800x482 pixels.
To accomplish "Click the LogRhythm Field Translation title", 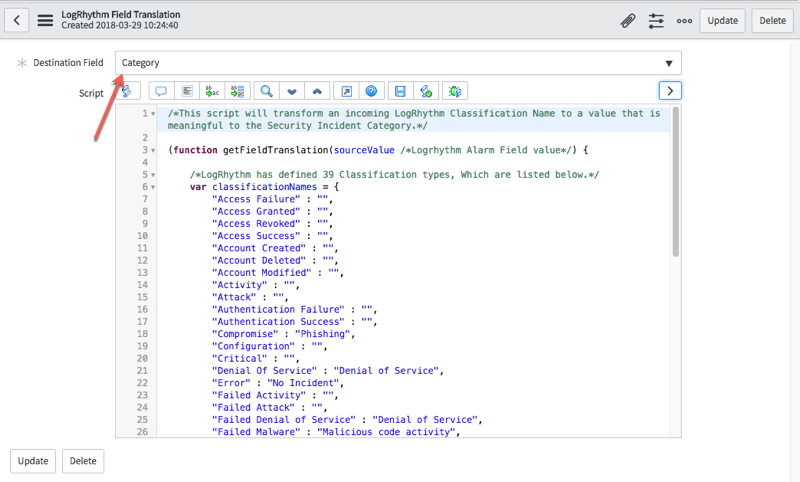I will tap(121, 15).
